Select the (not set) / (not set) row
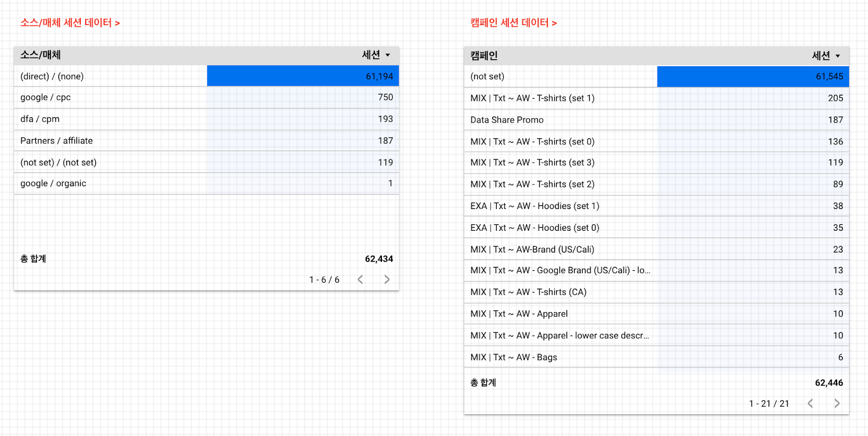Image resolution: width=868 pixels, height=436 pixels. [207, 162]
